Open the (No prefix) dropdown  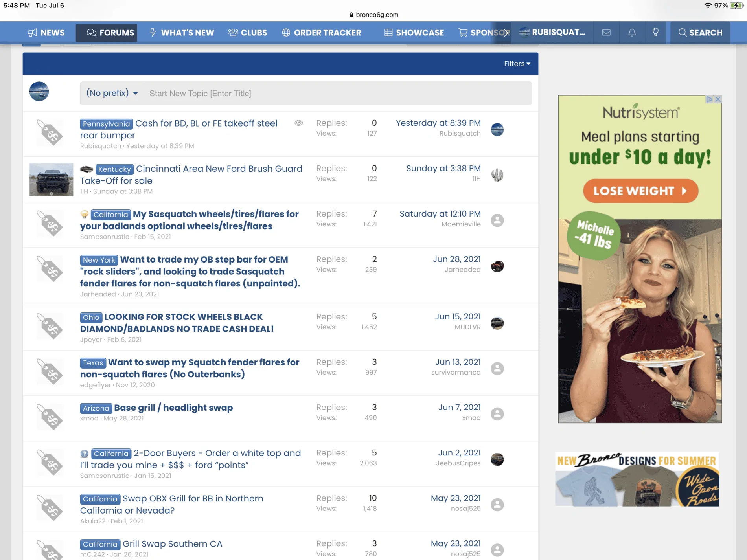pos(112,93)
